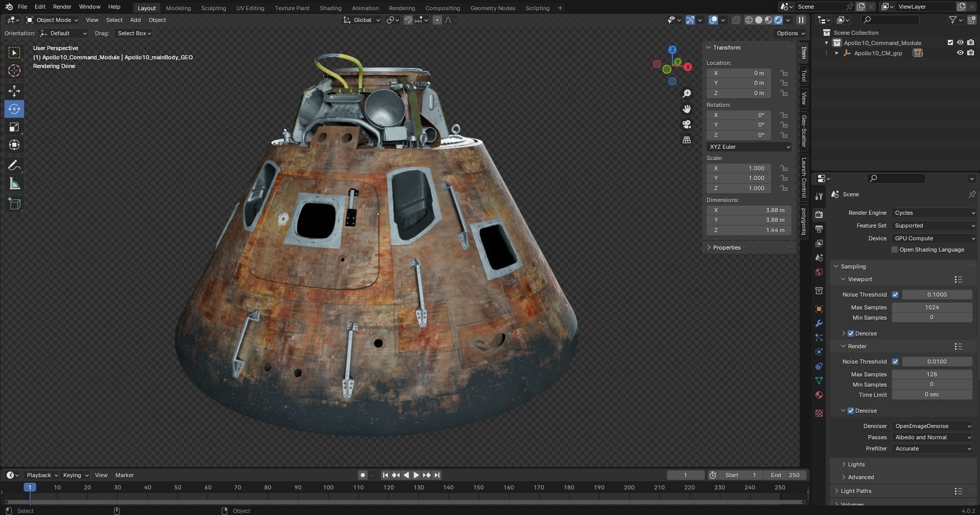Open the Particles properties tab icon
The width and height of the screenshot is (980, 515).
point(819,338)
